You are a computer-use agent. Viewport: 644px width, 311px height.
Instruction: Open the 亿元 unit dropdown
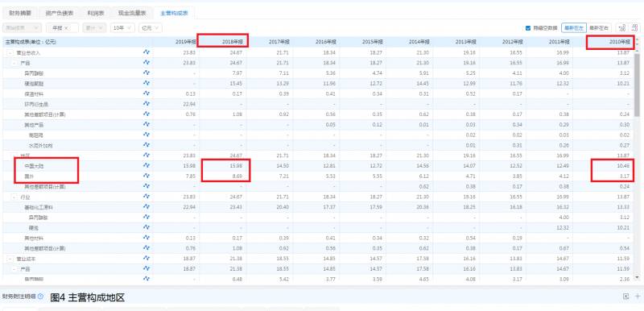(x=151, y=27)
